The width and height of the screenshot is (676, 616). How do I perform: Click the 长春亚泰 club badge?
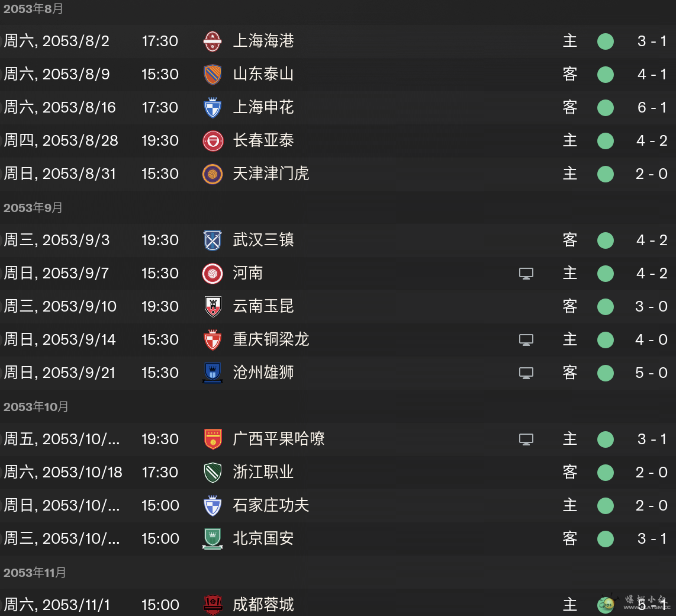coord(213,141)
